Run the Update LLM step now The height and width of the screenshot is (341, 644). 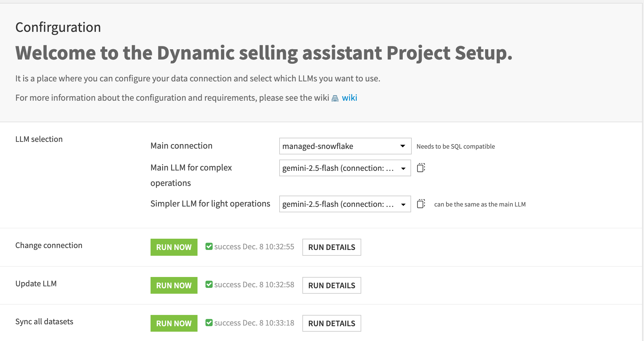coord(174,285)
